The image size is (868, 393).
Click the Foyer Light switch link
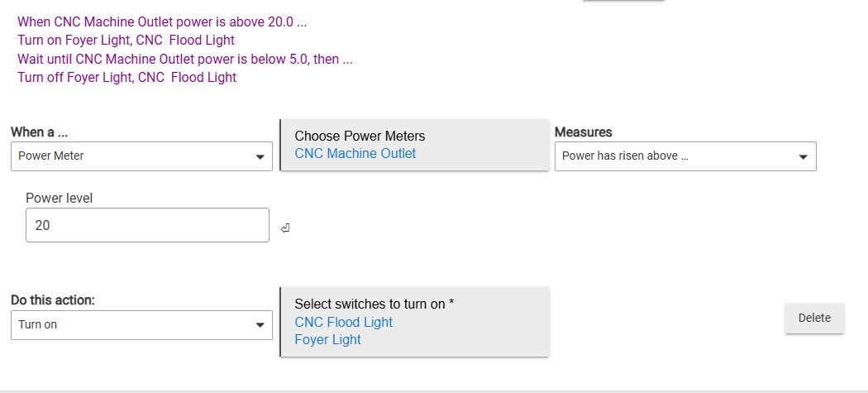327,340
